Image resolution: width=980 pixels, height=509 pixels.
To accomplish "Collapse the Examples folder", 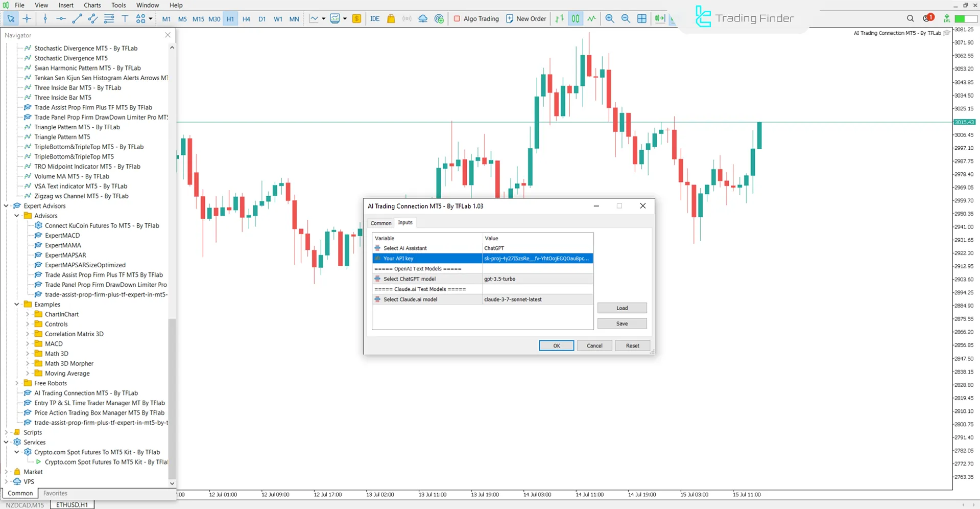I will pyautogui.click(x=17, y=304).
